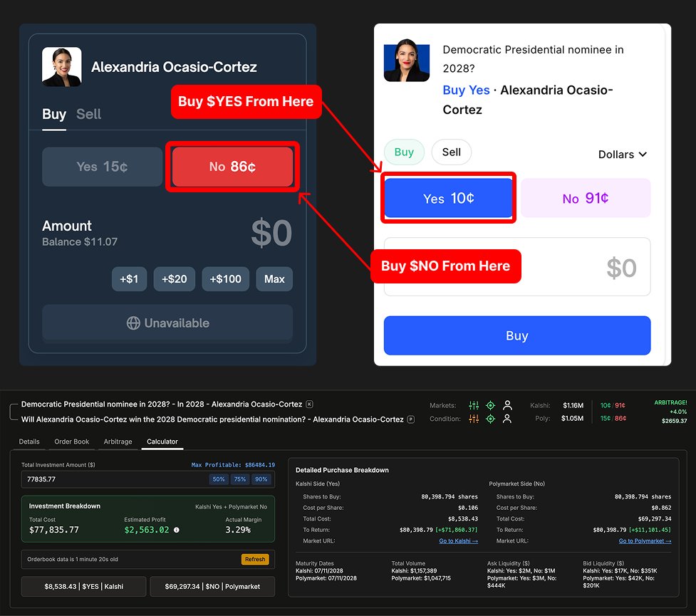Select No 91¢ on Kalshi panel
The image size is (696, 616).
pos(586,198)
